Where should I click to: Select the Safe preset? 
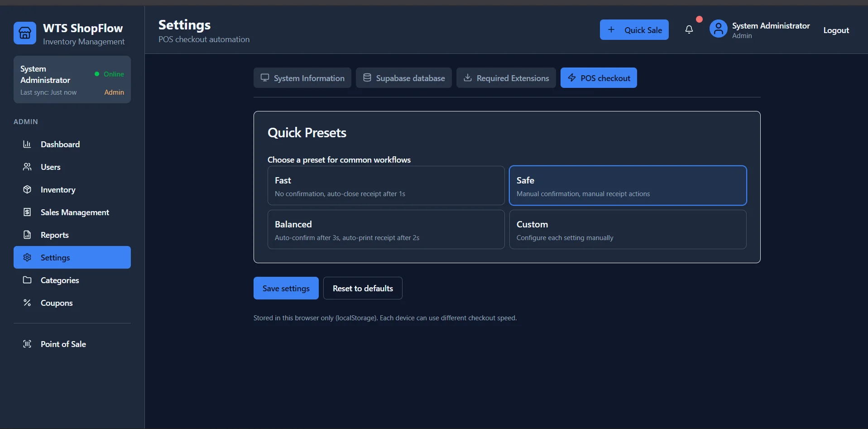628,186
